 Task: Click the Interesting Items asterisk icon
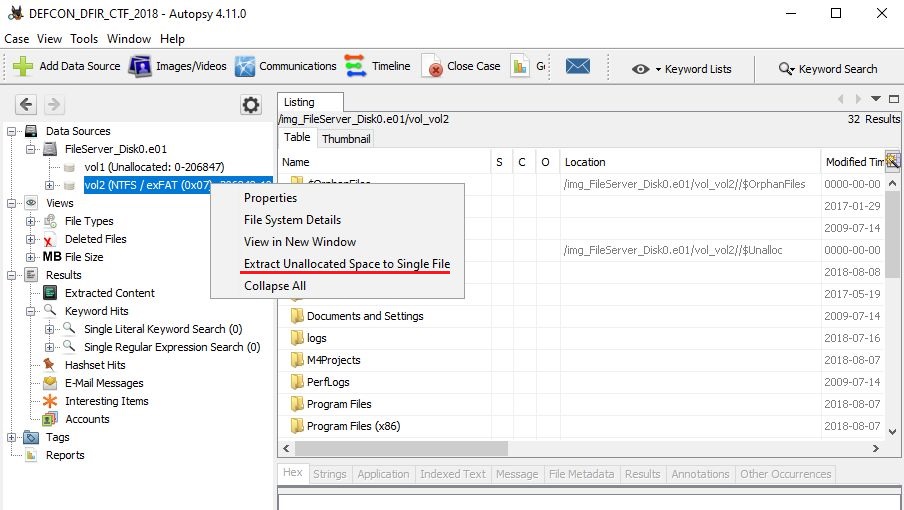point(50,401)
